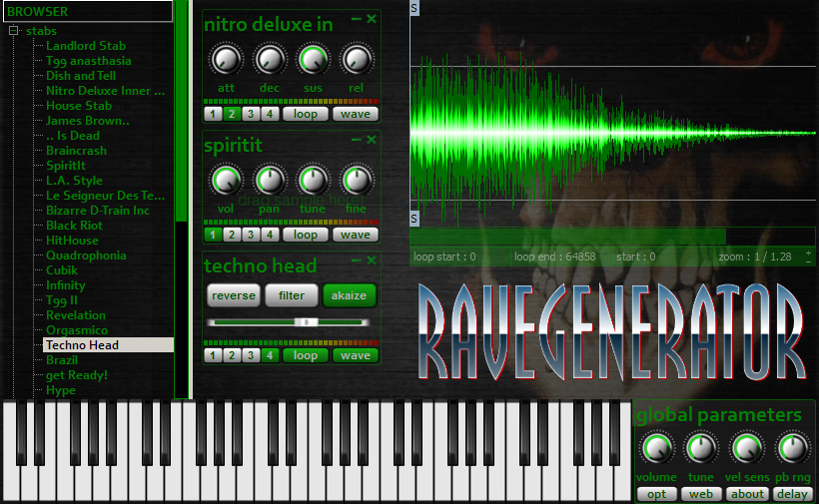
Task: Select get Ready! sample
Action: pos(77,375)
